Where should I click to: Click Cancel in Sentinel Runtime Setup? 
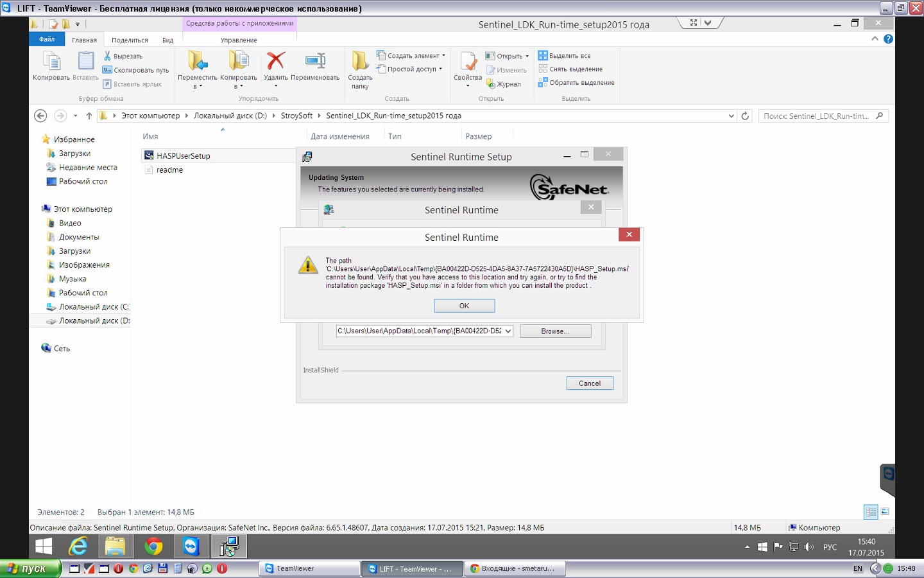590,383
